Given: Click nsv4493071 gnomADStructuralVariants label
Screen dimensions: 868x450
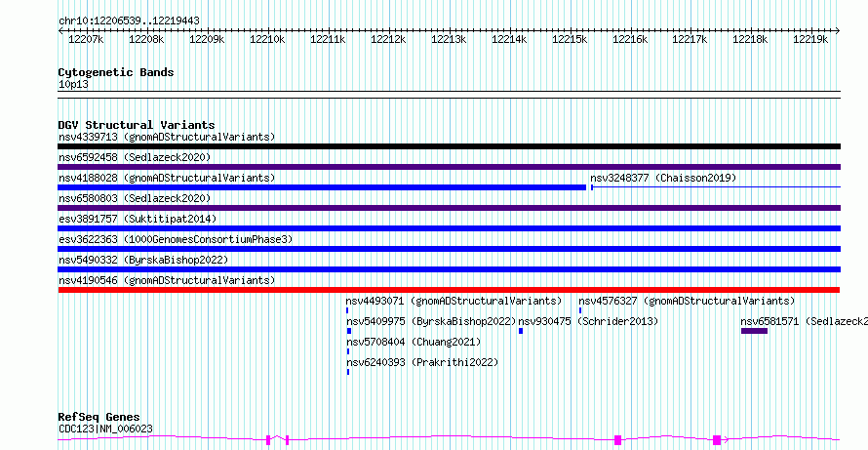Looking at the screenshot, I should coord(454,301).
